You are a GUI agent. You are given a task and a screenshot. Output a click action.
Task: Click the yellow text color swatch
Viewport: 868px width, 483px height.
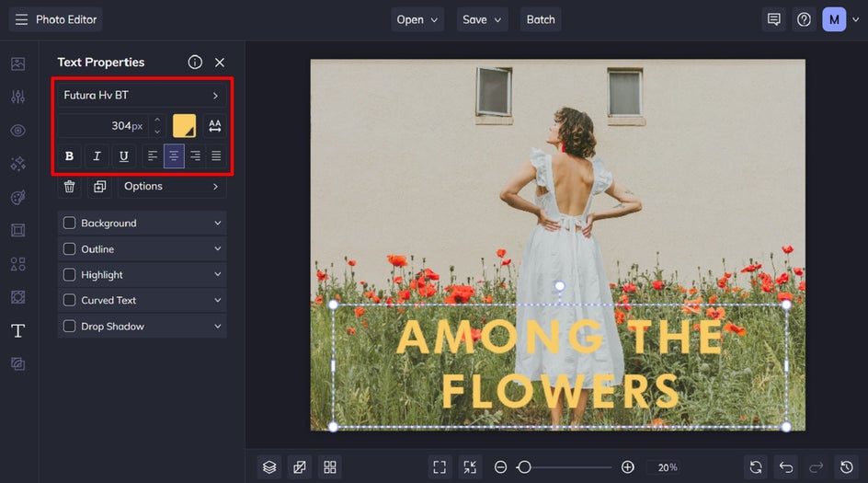point(184,126)
